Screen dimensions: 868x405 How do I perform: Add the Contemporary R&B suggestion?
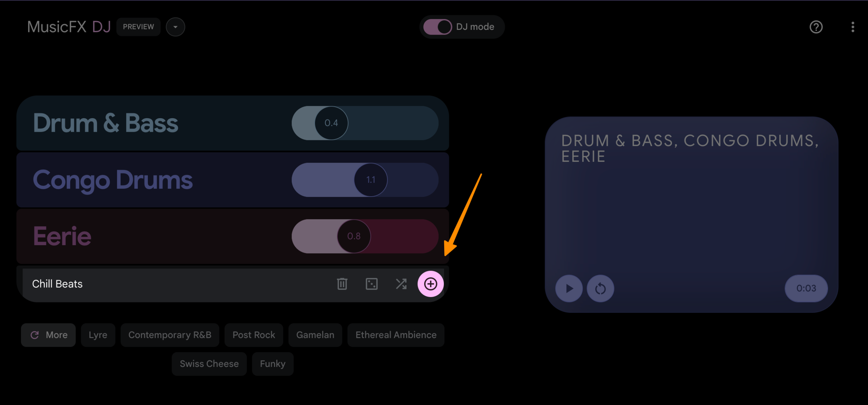(x=170, y=335)
